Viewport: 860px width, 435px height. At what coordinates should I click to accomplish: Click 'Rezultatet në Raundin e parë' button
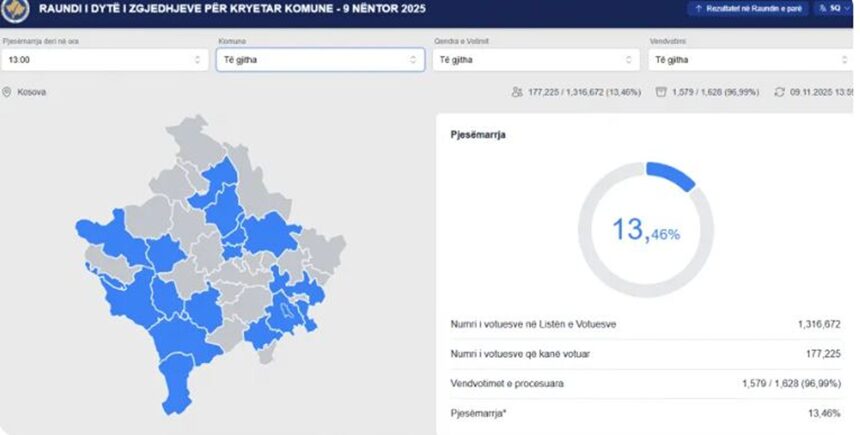pyautogui.click(x=748, y=8)
